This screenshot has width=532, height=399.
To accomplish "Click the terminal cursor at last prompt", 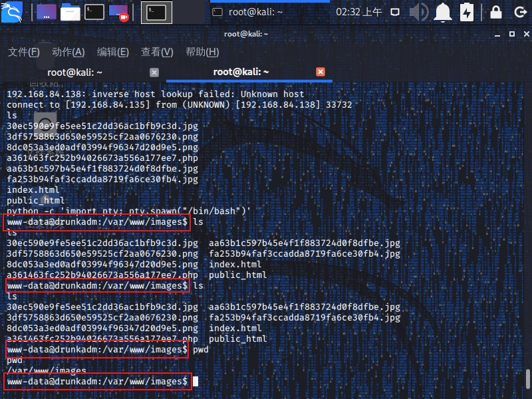I will [196, 381].
